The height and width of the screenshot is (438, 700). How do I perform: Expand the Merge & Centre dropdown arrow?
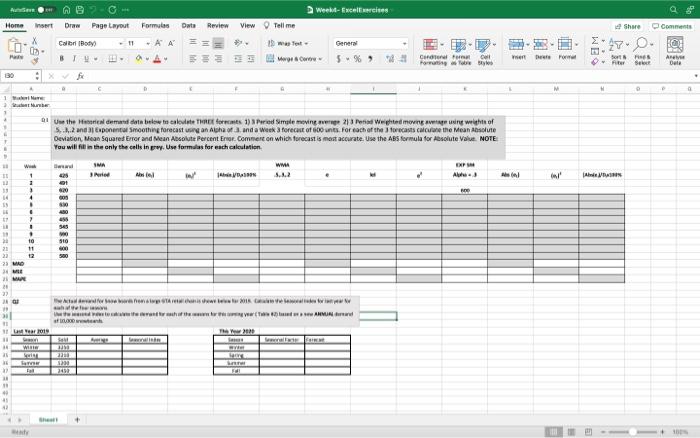[x=320, y=59]
